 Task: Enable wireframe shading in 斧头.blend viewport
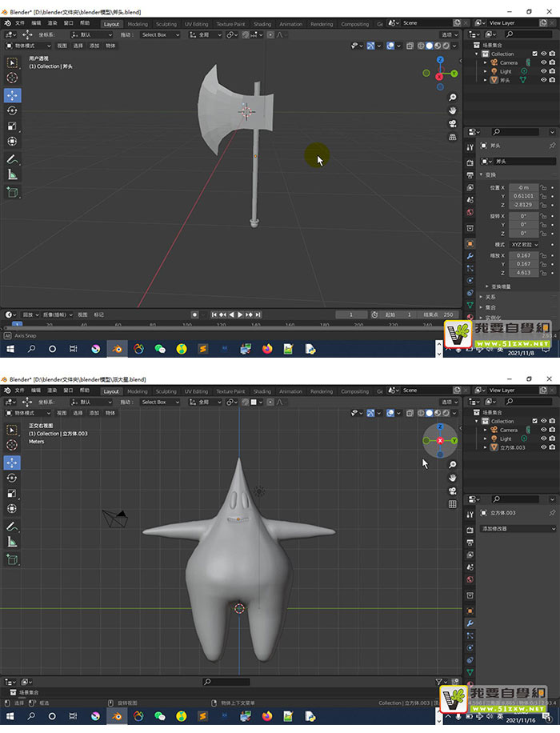point(421,46)
